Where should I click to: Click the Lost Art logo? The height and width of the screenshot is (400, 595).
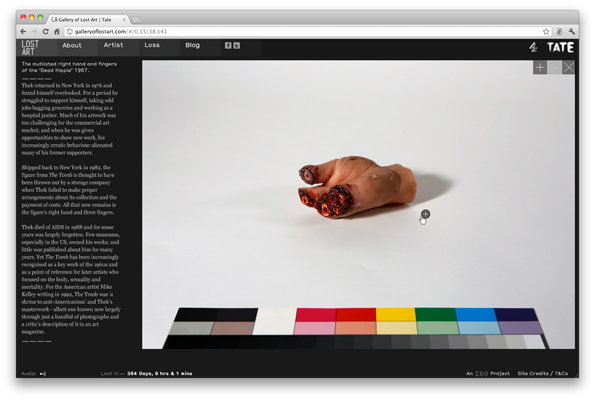click(x=30, y=48)
